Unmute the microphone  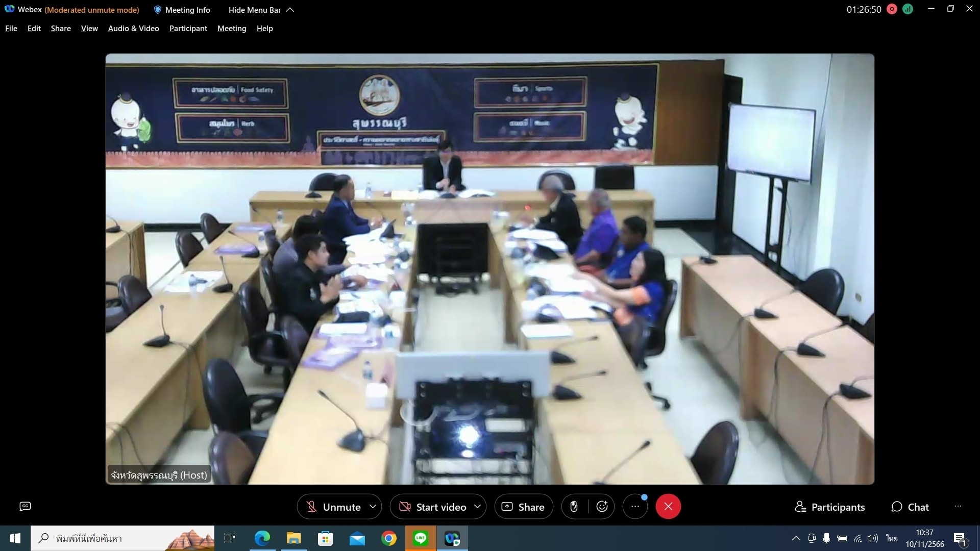point(333,507)
